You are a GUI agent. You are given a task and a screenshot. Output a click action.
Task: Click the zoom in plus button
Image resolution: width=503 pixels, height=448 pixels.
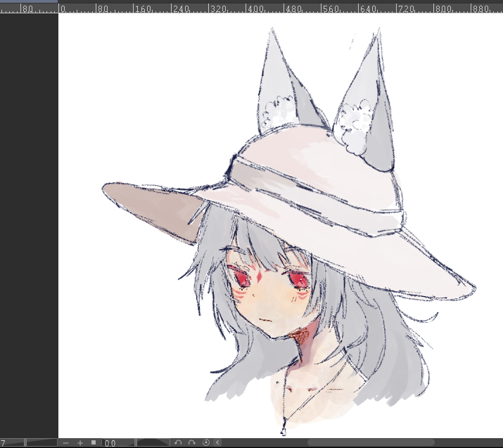point(79,443)
